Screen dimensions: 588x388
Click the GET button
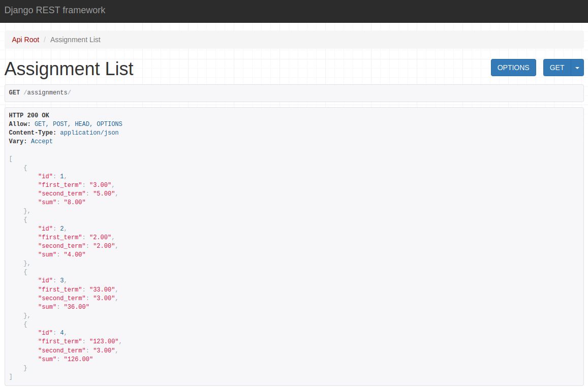pos(557,68)
